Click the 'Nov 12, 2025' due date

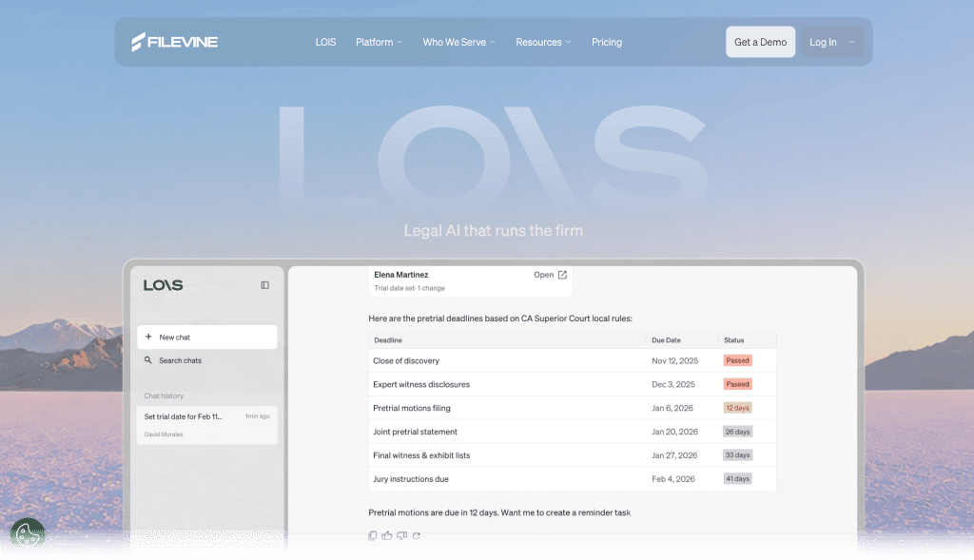[x=674, y=360]
